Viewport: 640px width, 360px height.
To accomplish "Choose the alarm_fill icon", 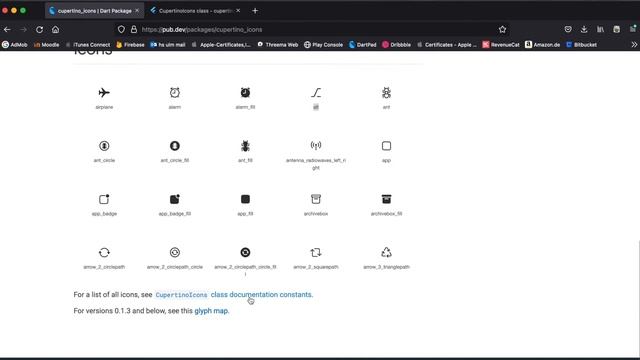I will click(245, 93).
